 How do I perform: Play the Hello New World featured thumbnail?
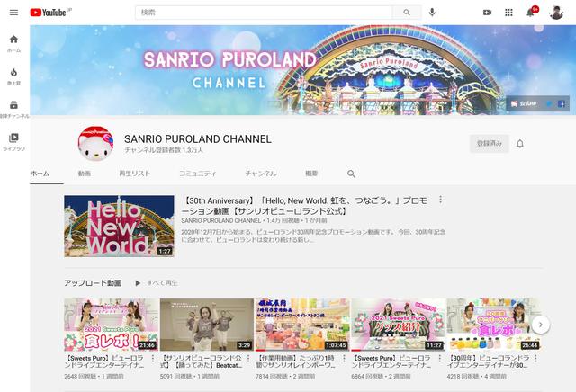pyautogui.click(x=119, y=226)
